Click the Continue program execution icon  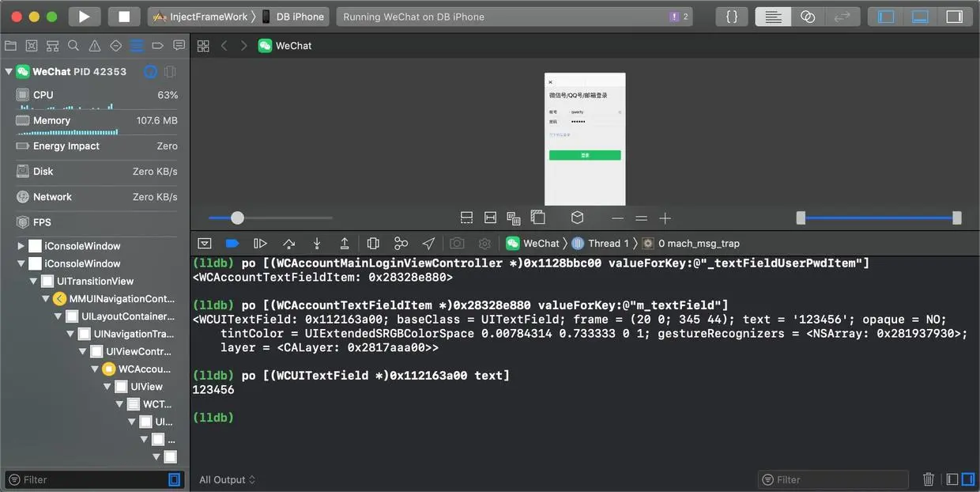260,244
